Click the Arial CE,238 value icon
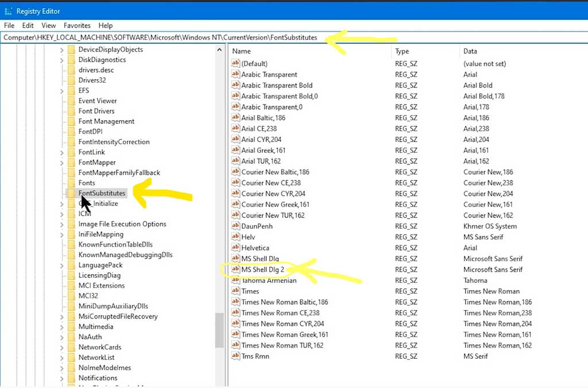The height and width of the screenshot is (388, 588). 235,128
